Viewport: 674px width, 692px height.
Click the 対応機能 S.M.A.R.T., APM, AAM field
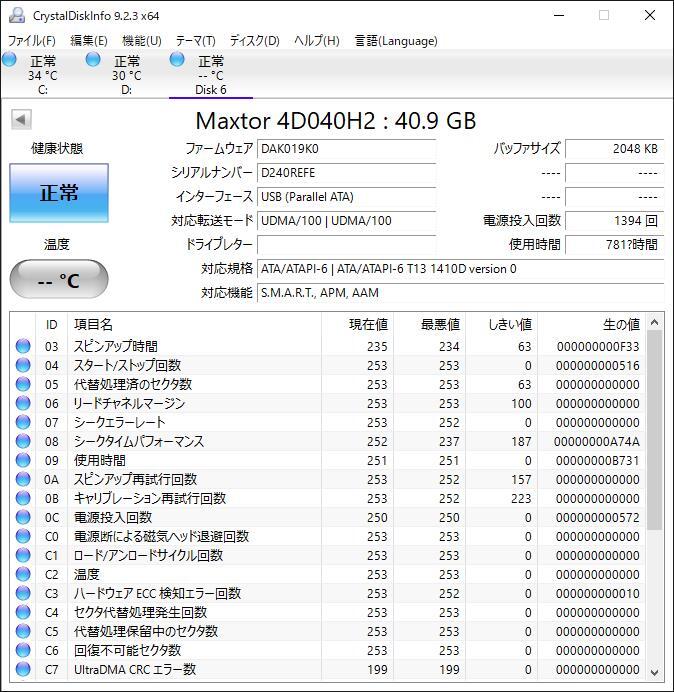click(x=461, y=293)
